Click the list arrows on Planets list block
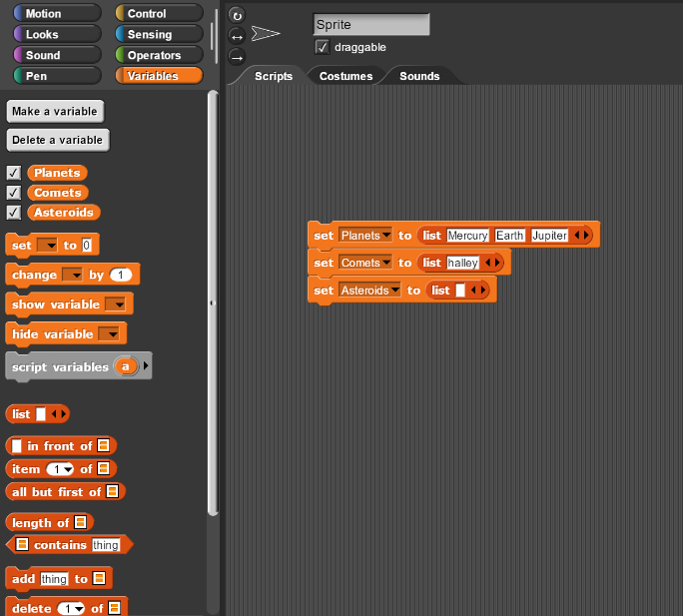683x616 pixels. pos(582,236)
